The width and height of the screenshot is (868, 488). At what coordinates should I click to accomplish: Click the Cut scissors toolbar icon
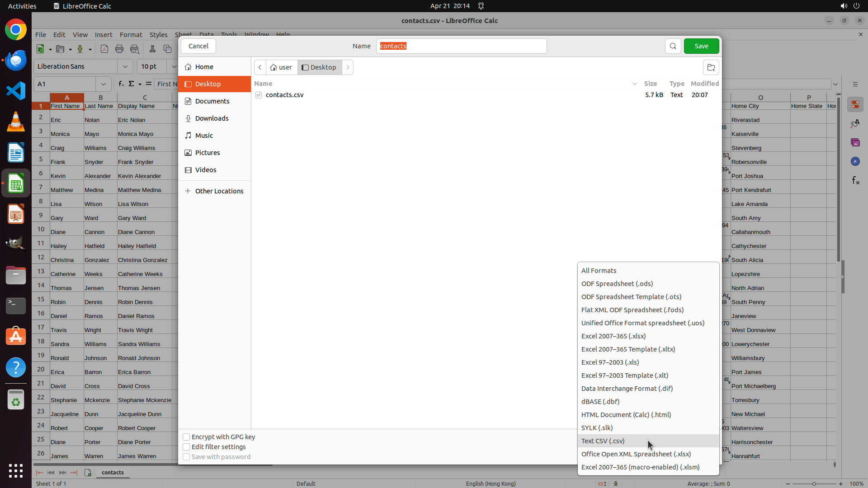(x=152, y=49)
